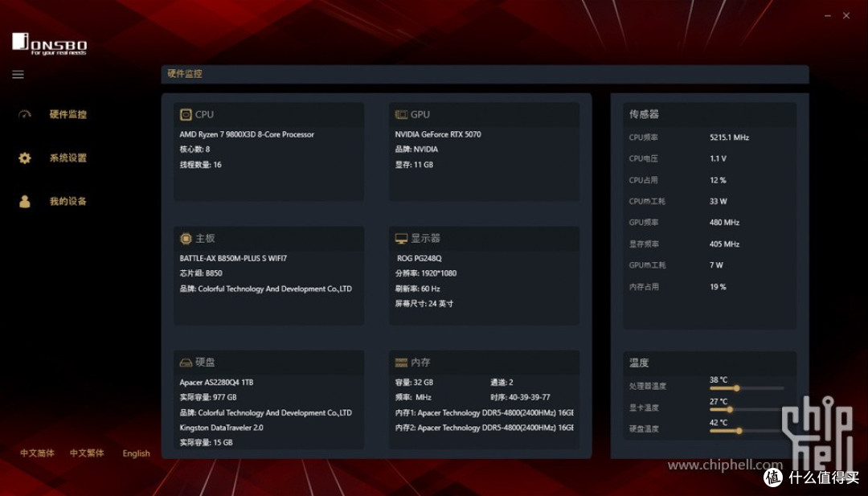868x496 pixels.
Task: Click the 33 W CPU power value
Action: [x=718, y=202]
